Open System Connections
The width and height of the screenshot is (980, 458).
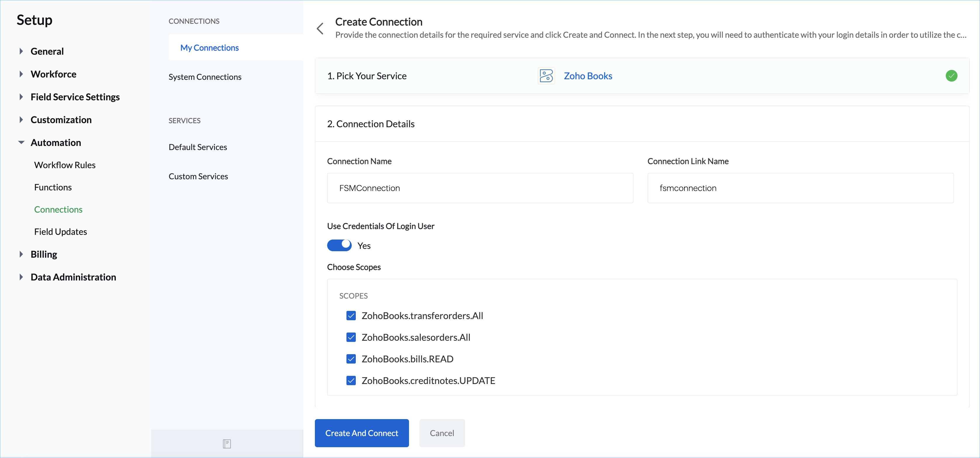(x=205, y=77)
